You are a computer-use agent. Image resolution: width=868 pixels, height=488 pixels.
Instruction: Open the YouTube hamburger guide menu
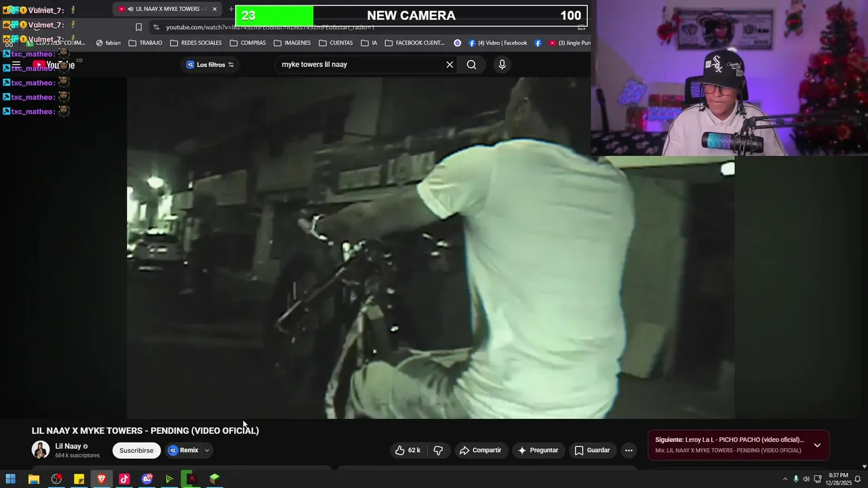coord(16,65)
